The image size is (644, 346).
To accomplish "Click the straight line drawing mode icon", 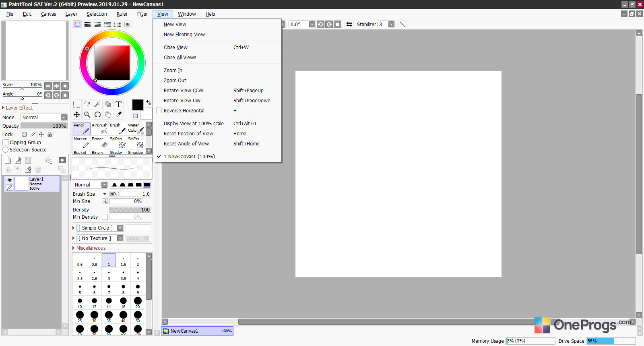I will [402, 25].
